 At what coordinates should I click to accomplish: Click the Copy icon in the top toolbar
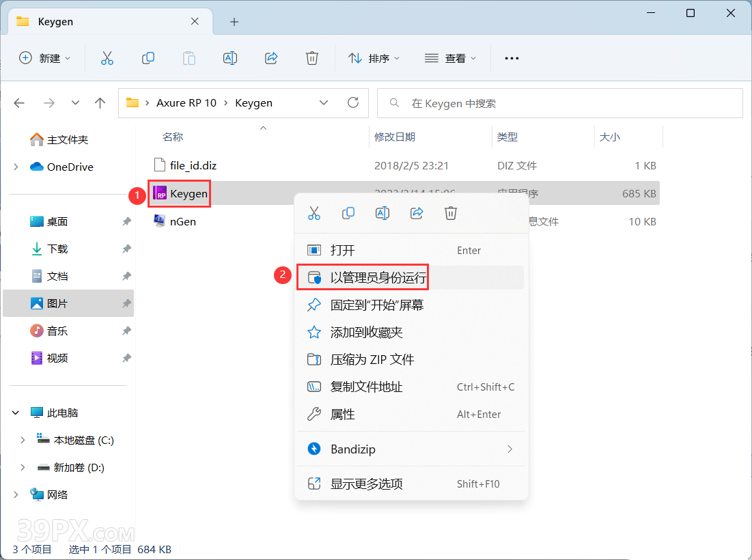pos(148,59)
